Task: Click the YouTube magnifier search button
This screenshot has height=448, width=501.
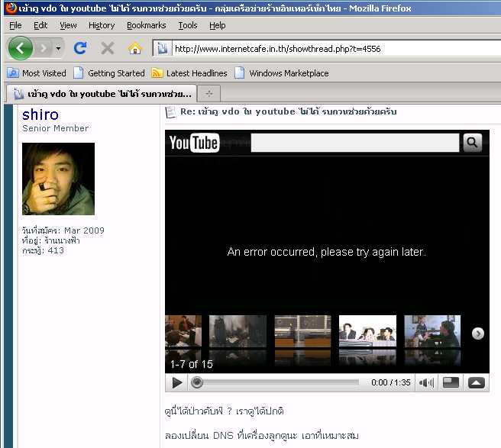Action: [x=472, y=143]
